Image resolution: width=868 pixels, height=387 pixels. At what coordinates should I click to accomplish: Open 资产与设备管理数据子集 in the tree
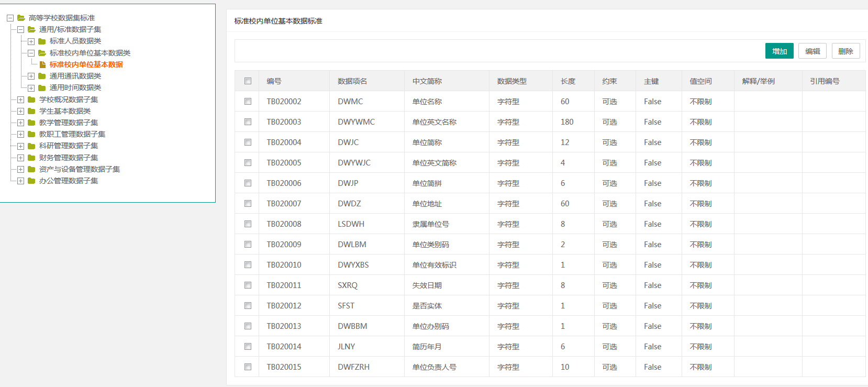click(79, 169)
